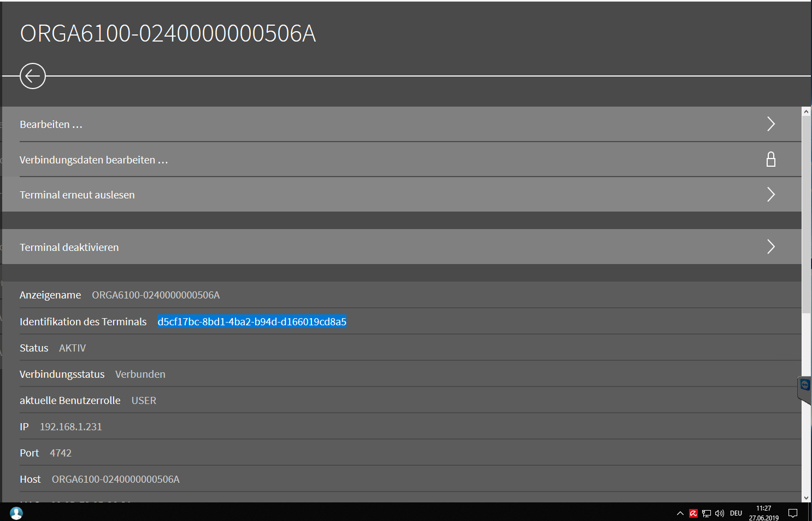The height and width of the screenshot is (521, 812).
Task: Click Anzeigename value ORGA6100-0240000000506A
Action: click(x=156, y=295)
